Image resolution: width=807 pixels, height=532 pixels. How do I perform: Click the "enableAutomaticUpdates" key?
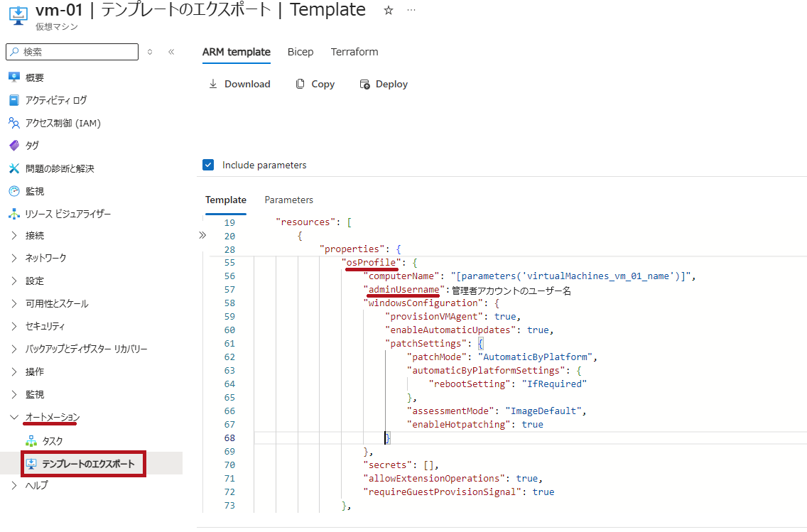pyautogui.click(x=450, y=330)
